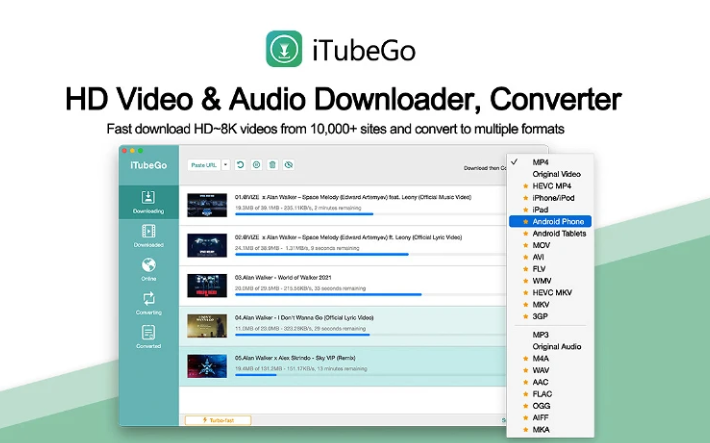Enable Turbo-fast mode button
710x443 pixels.
218,420
